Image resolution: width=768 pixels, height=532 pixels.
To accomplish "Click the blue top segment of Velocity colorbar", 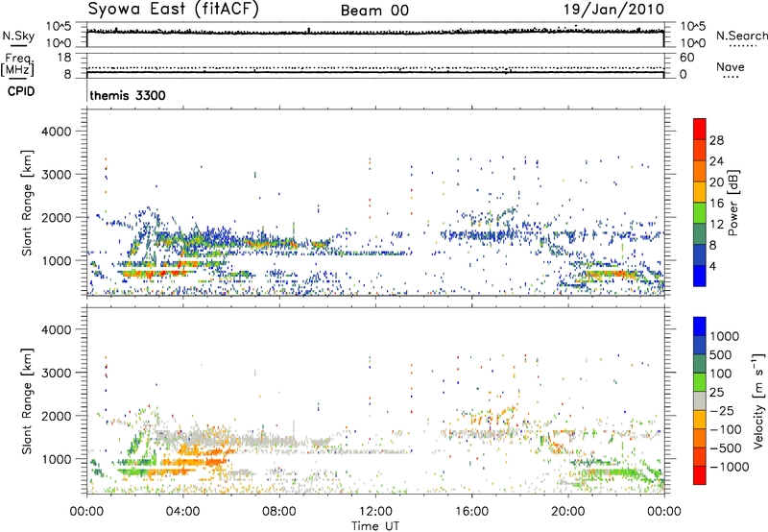I will point(700,326).
